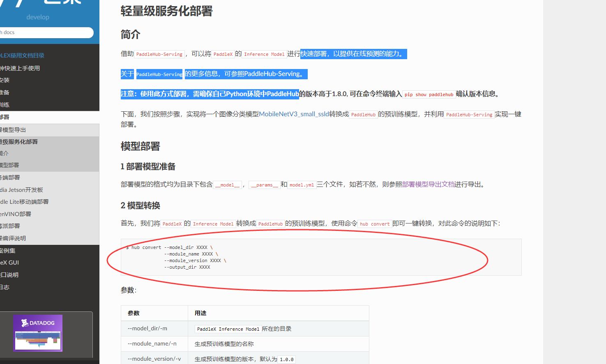The image size is (606, 364).
Task: Click the 1 部署模型准备 heading
Action: point(148,166)
